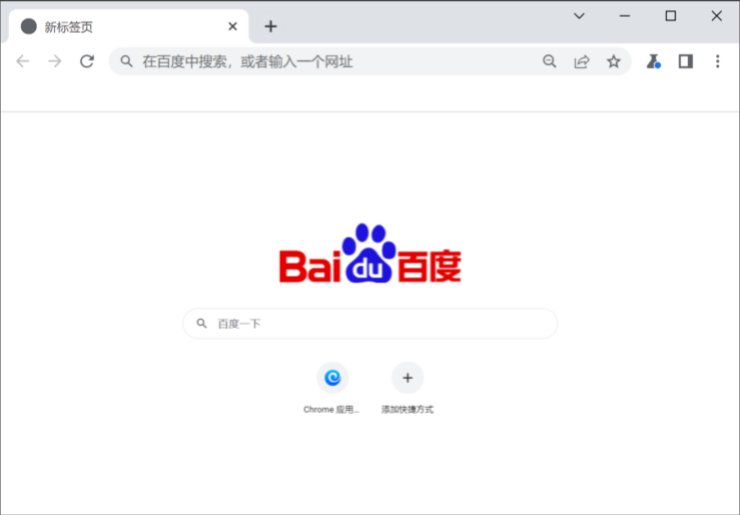Viewport: 740px width, 515px height.
Task: Click the back navigation arrow
Action: coord(23,61)
